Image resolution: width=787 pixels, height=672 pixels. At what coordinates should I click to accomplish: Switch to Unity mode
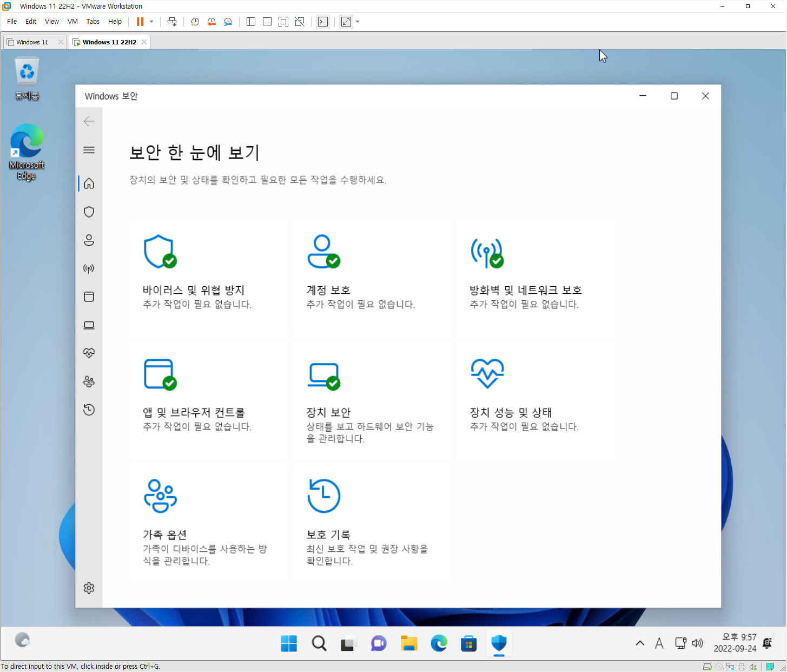(x=300, y=22)
